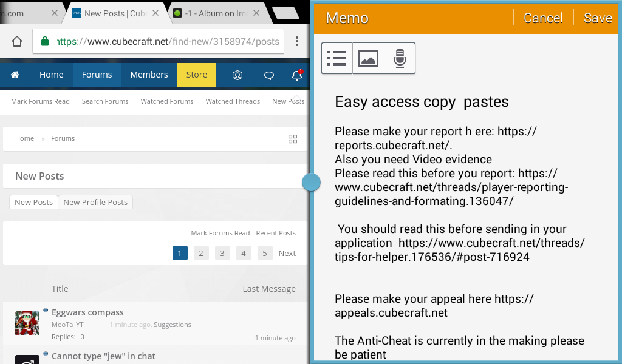Go to page 2 of results

(x=201, y=253)
